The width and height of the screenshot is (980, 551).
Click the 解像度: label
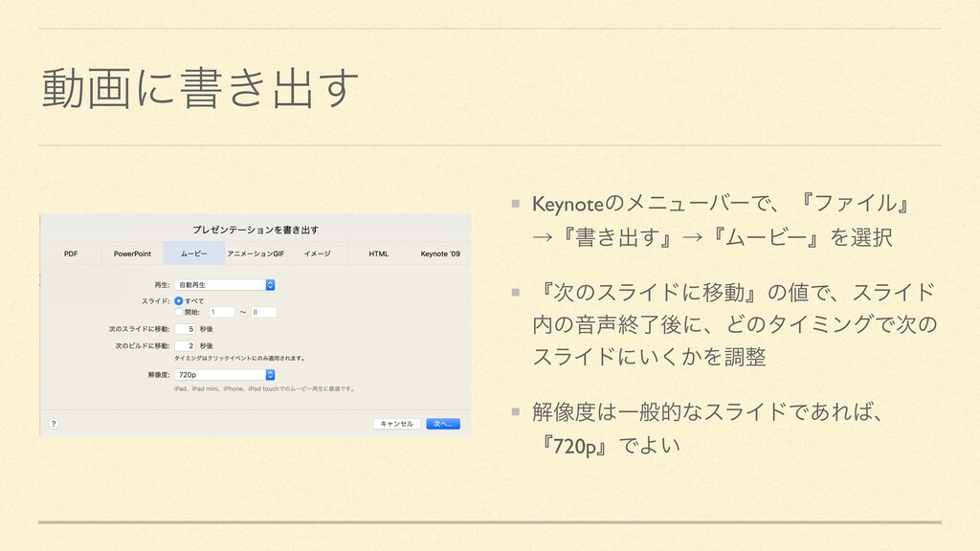[x=159, y=375]
